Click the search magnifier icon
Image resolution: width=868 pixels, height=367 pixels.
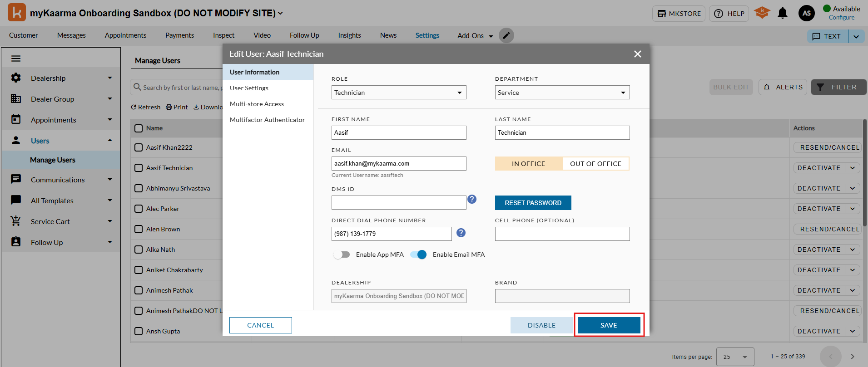tap(137, 87)
